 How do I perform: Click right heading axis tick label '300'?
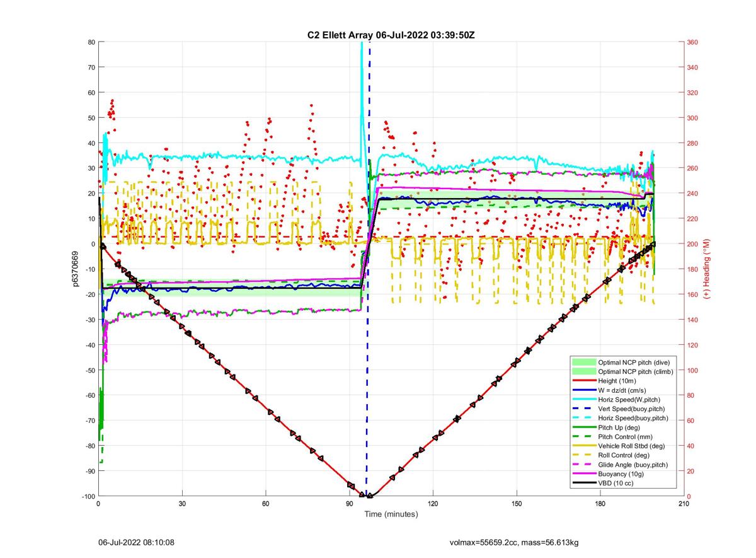(x=692, y=118)
